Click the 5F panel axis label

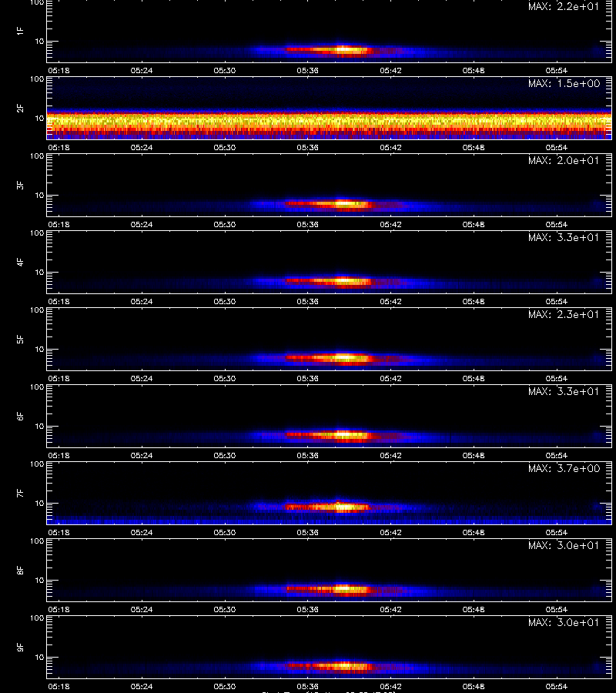[x=20, y=339]
